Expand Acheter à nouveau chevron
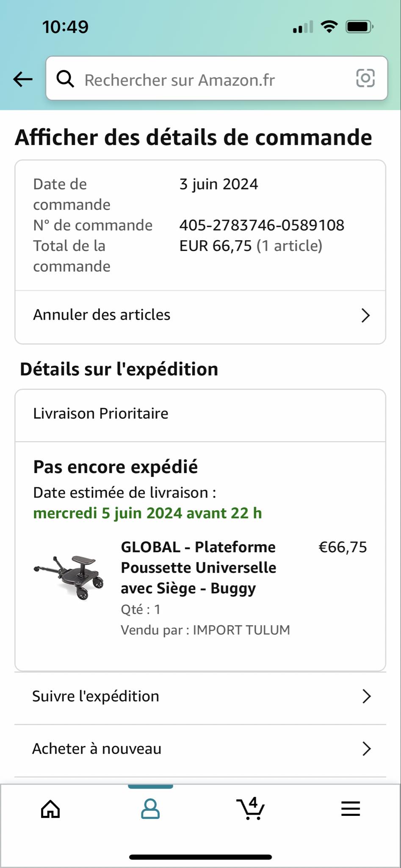Viewport: 401px width, 868px height. pos(366,749)
